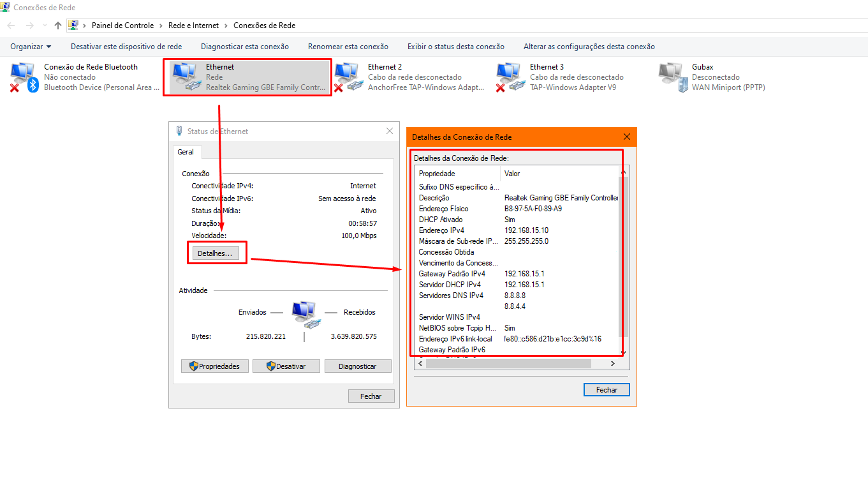868x487 pixels.
Task: Click the control panel icon in address bar
Action: [73, 26]
